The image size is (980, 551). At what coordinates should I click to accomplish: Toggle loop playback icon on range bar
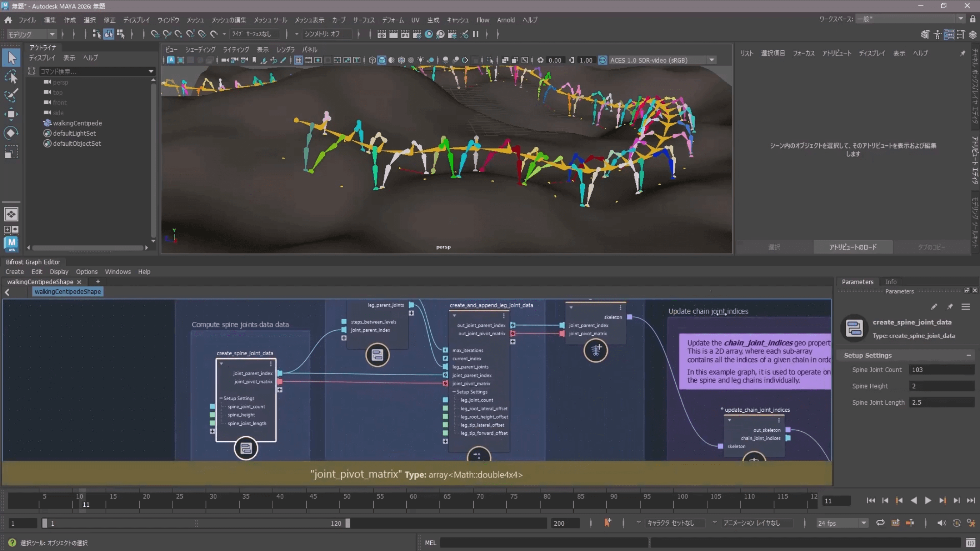(x=880, y=523)
